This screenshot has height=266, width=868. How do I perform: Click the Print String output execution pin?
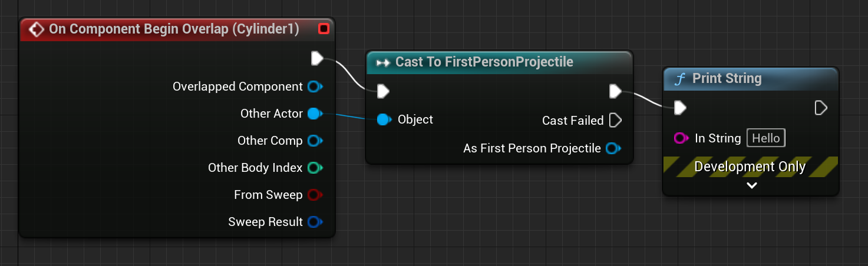tap(821, 108)
